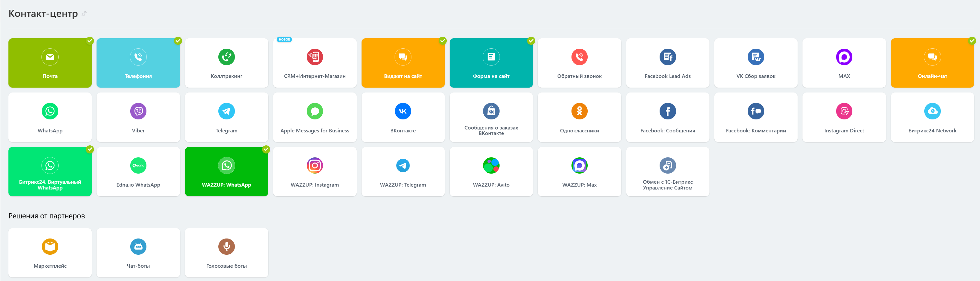The width and height of the screenshot is (980, 281).
Task: Click the WhatsApp channel icon
Action: pos(50,111)
